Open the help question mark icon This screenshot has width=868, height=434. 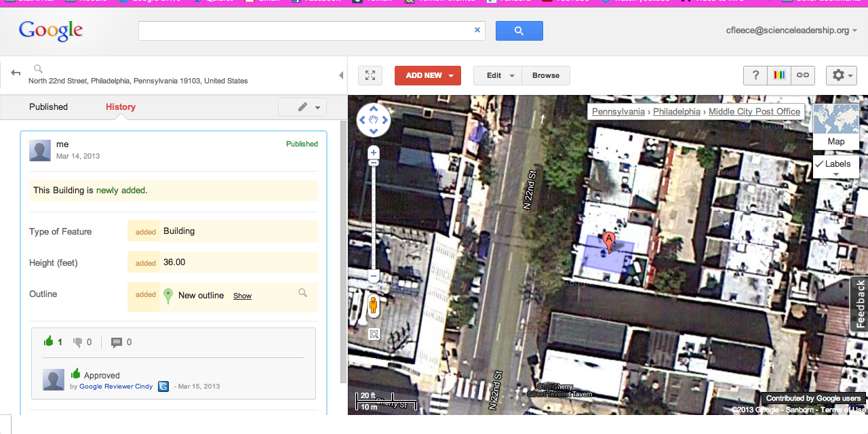pos(755,75)
